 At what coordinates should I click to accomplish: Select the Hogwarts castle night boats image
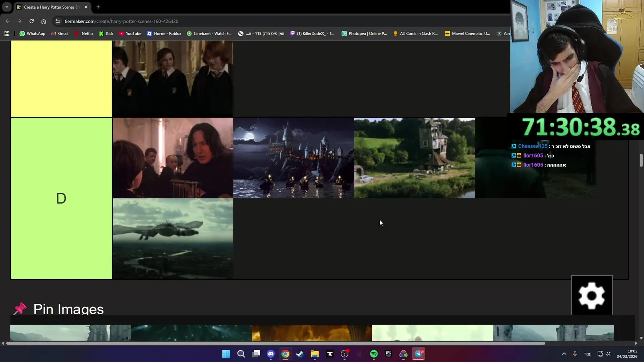[293, 158]
